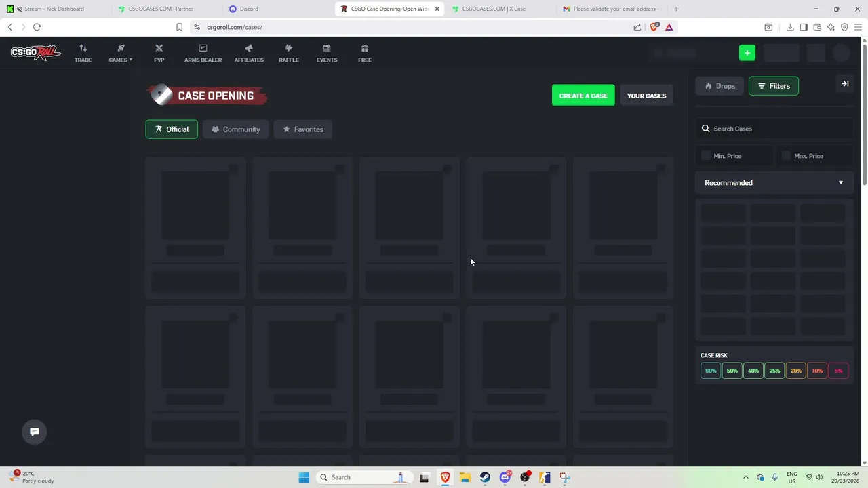The width and height of the screenshot is (868, 488).
Task: Open the Affiliates page
Action: click(x=249, y=53)
